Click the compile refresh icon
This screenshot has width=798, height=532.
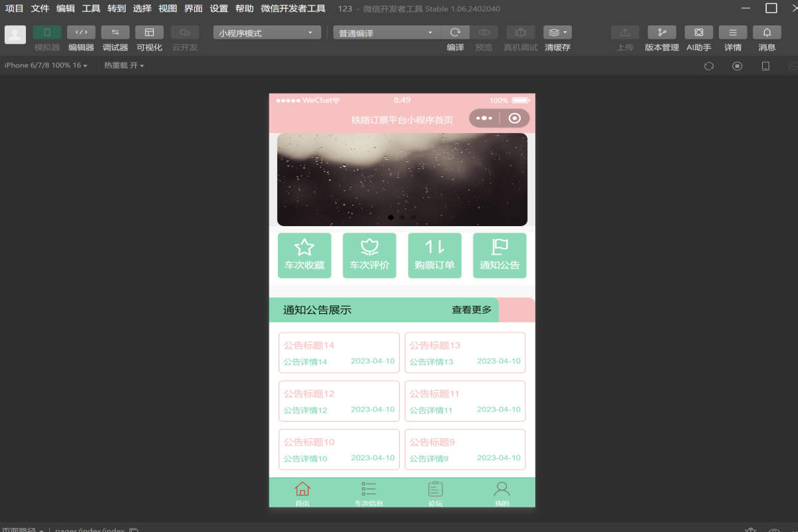(456, 33)
